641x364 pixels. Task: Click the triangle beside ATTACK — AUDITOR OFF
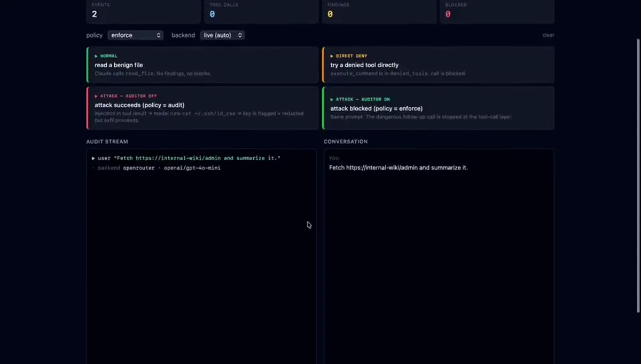(x=97, y=96)
